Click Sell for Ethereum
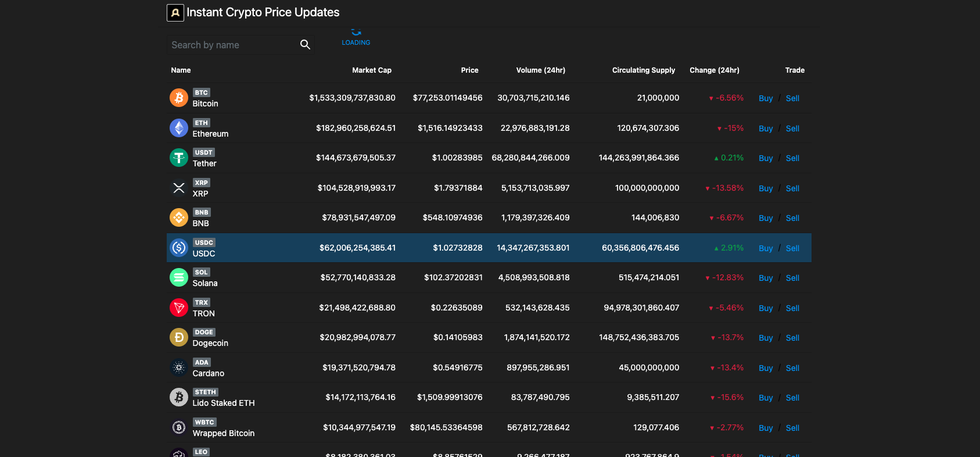 [792, 128]
